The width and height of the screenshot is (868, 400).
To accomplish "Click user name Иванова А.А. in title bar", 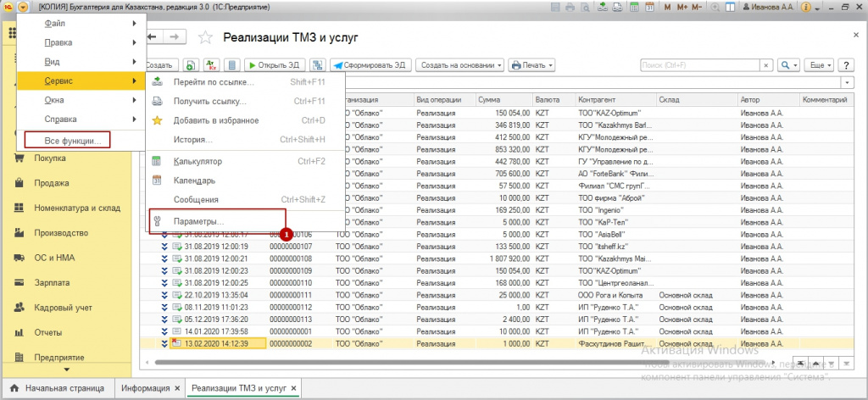I will 769,8.
